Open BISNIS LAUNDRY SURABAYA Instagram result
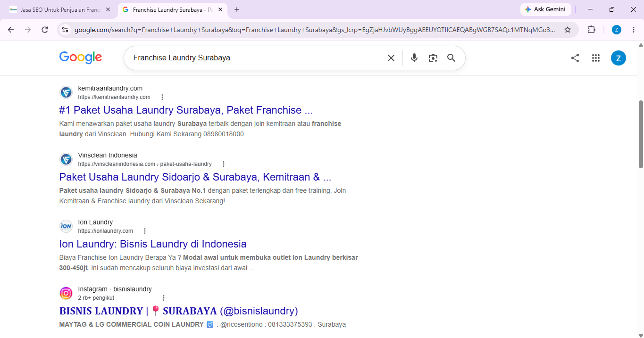This screenshot has height=338, width=644. click(x=179, y=311)
